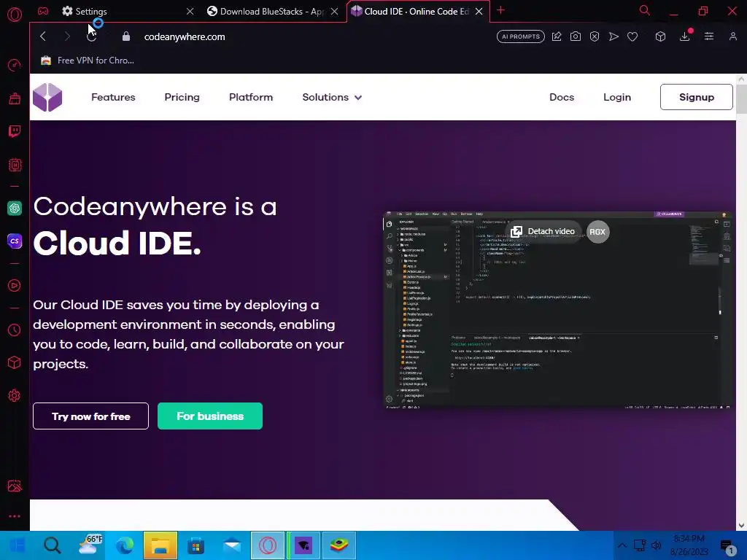747x560 pixels.
Task: Click the Codeanywhere logo
Action: [x=47, y=97]
